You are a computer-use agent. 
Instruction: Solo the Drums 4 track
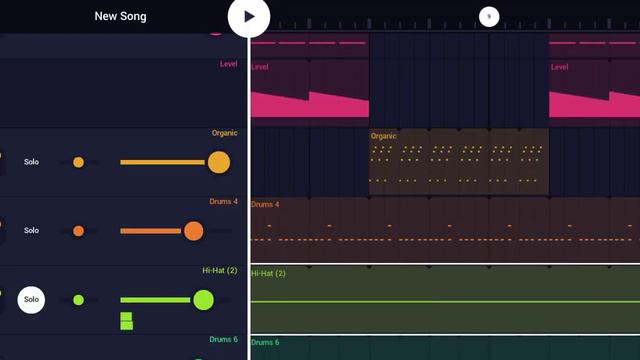tap(31, 230)
